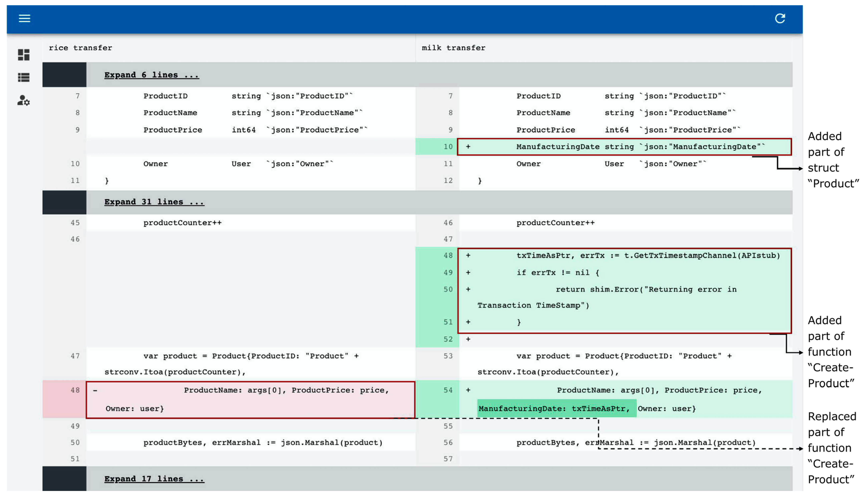Click left productCounter++ line 45
Screen dimensions: 868x500
[182, 222]
